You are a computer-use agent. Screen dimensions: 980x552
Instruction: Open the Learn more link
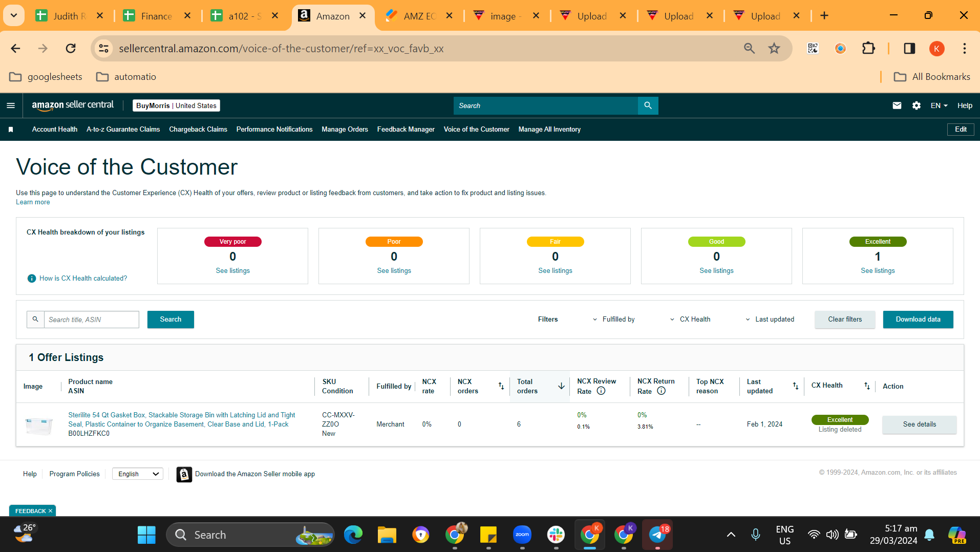click(x=33, y=202)
